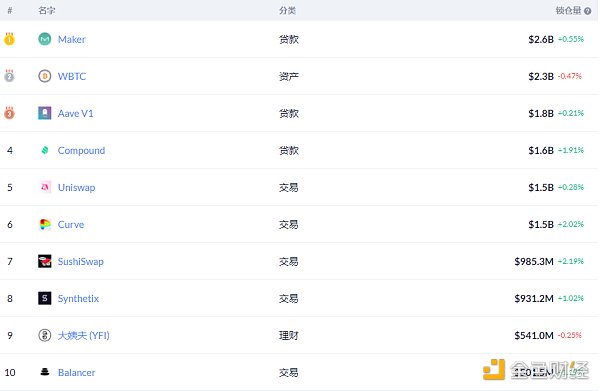600x391 pixels.
Task: Click the 锁仓量 column header
Action: (x=568, y=11)
